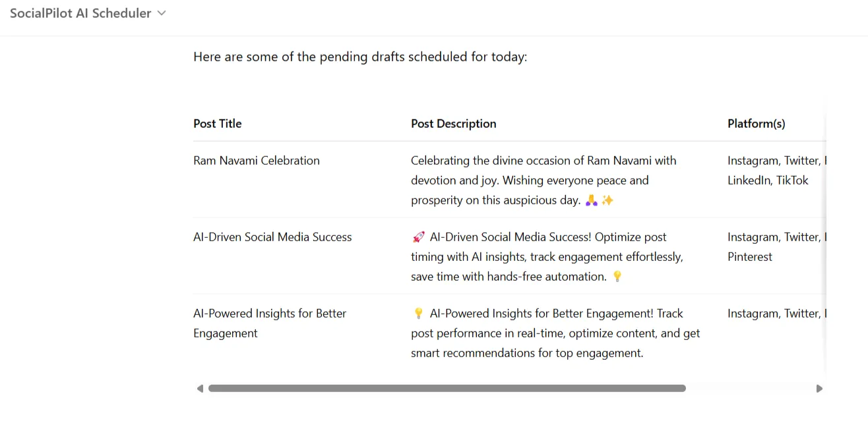Image resolution: width=868 pixels, height=423 pixels.
Task: Click the platforms cell of the AI-Powered Insights row
Action: click(773, 314)
